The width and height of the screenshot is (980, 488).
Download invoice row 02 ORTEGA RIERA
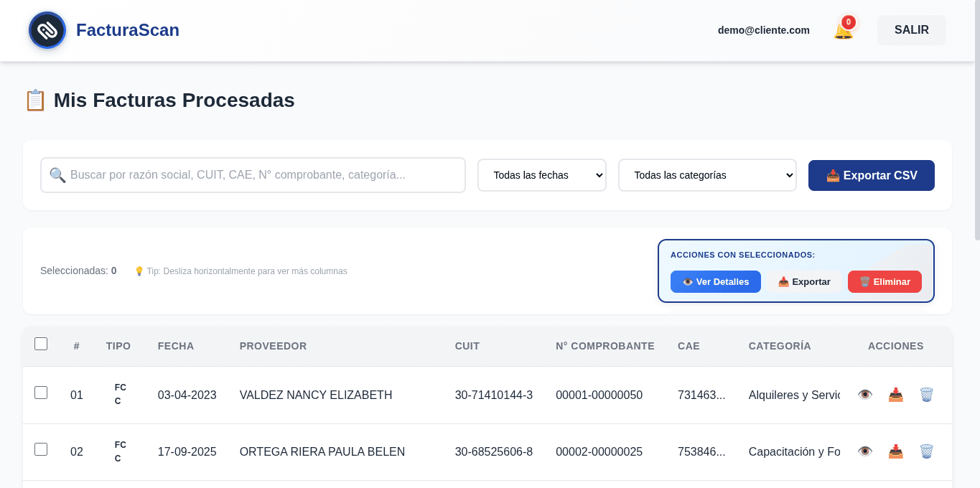(896, 451)
